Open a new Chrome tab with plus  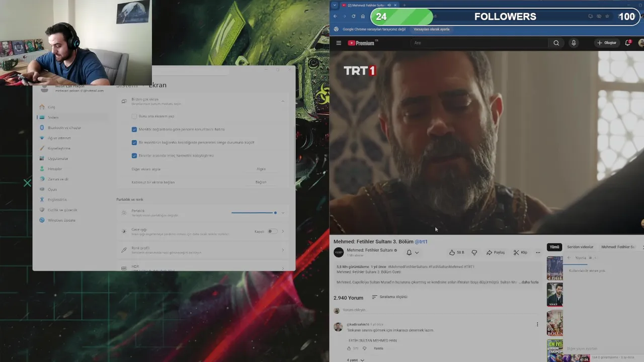click(x=404, y=5)
